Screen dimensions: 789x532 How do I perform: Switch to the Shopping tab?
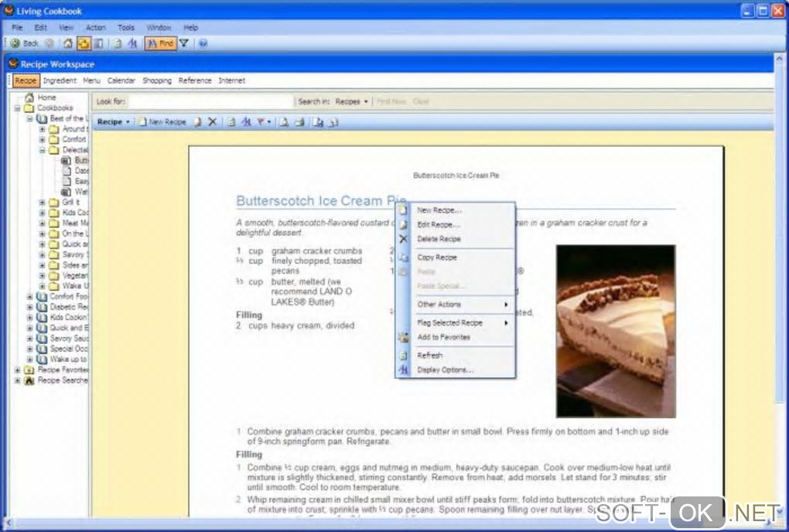coord(157,80)
